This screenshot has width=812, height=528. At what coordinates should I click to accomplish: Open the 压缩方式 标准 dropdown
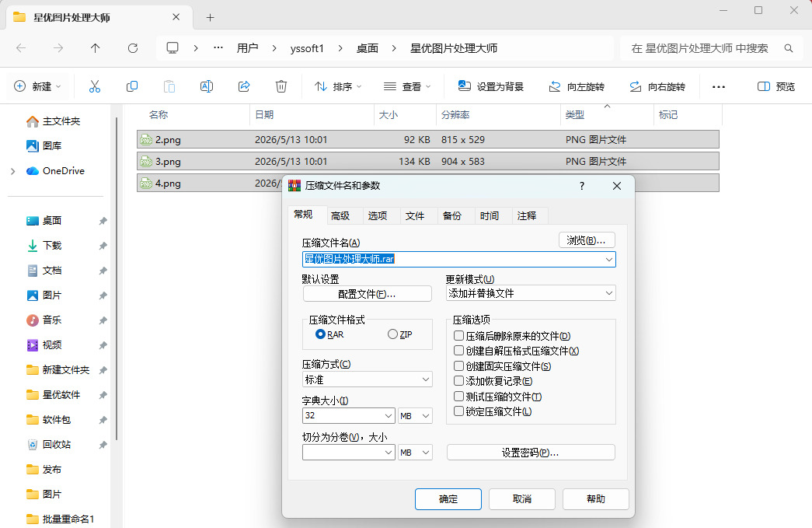[368, 379]
